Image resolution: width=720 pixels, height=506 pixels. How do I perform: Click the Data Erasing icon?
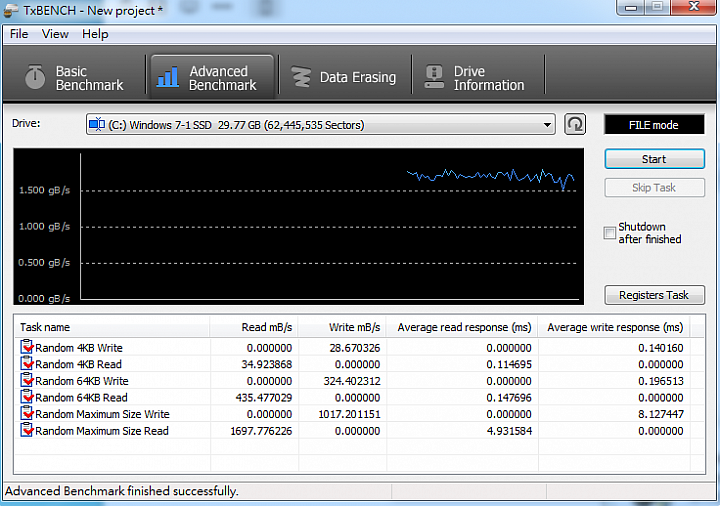pos(301,77)
